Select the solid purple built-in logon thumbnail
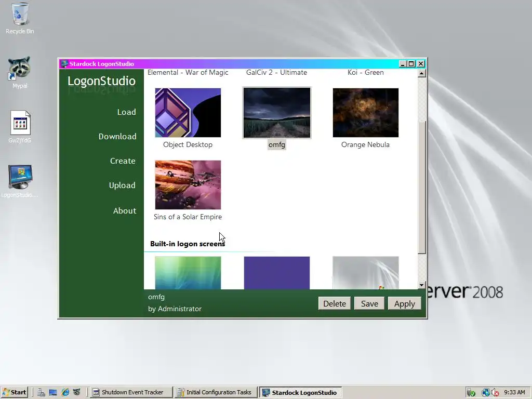The width and height of the screenshot is (532, 399). pyautogui.click(x=277, y=273)
